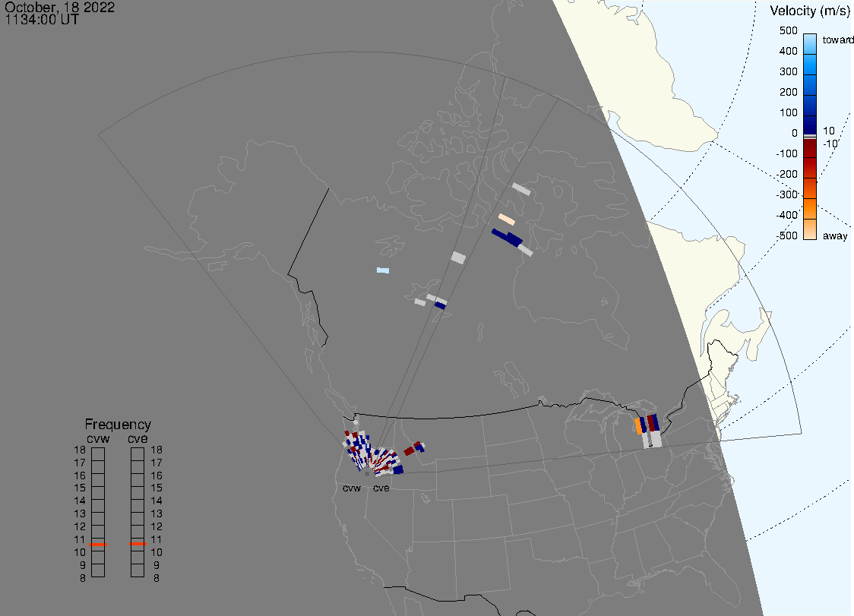Select the red frequency marker in cvw column

click(x=98, y=545)
